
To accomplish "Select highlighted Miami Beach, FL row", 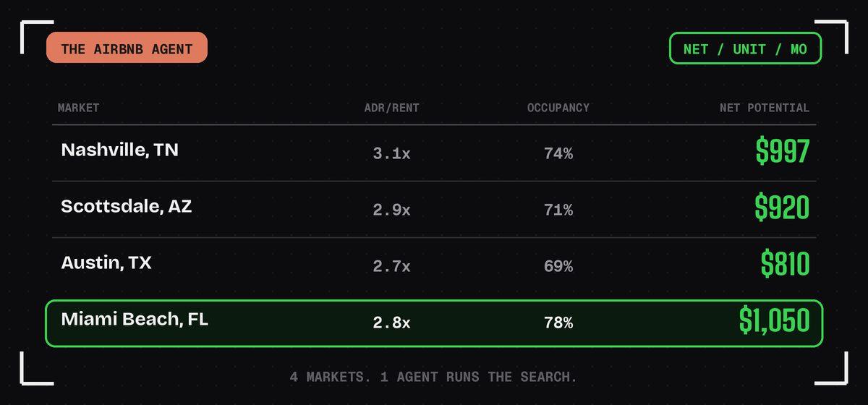I will [434, 323].
